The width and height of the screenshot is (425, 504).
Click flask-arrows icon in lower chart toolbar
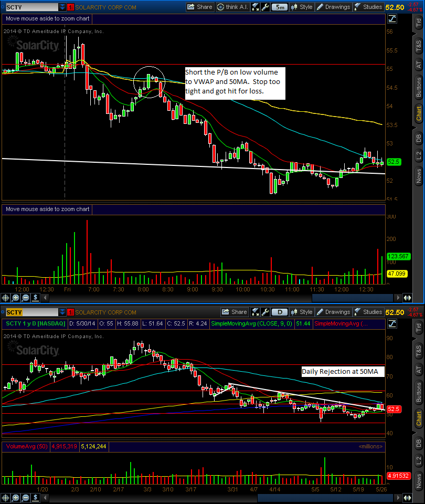pos(256,312)
